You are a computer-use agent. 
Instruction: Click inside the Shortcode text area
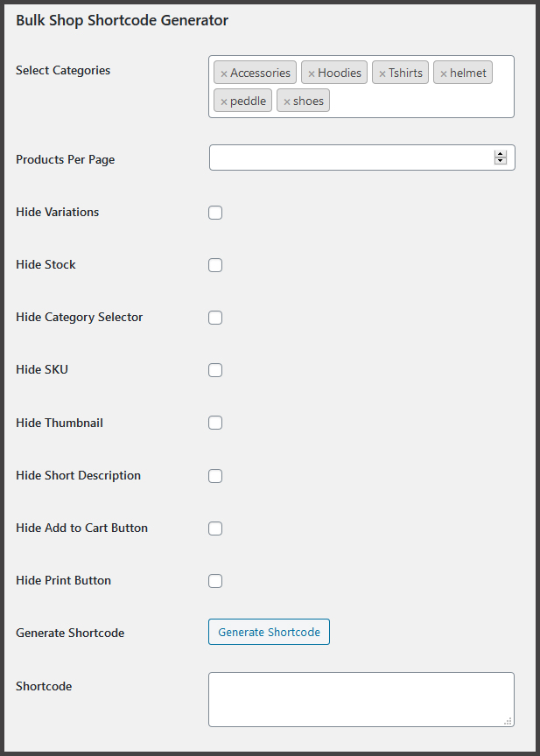361,699
